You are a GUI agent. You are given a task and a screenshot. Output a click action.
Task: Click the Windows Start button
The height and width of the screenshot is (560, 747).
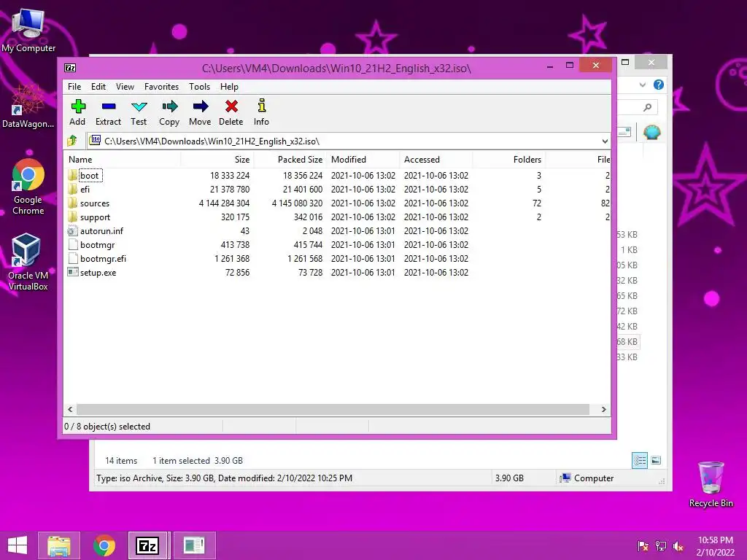[x=18, y=545]
